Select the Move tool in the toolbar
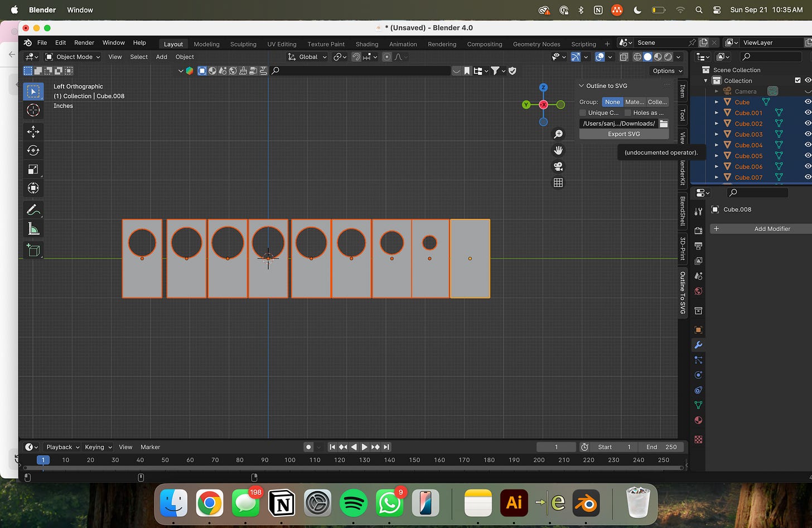 33,132
